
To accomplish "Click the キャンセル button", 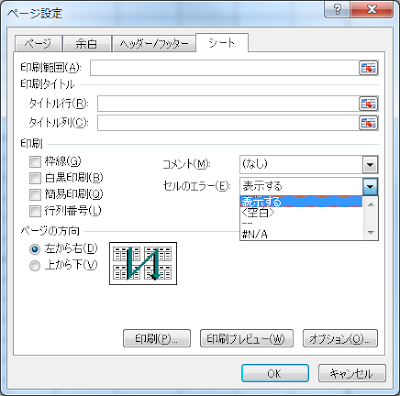I will pyautogui.click(x=352, y=373).
